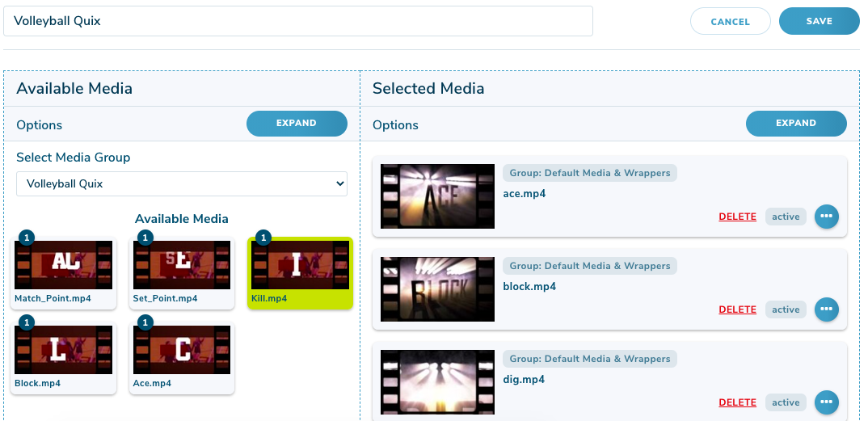Click the count badge on Set_Point.mp4
The height and width of the screenshot is (421, 868).
145,238
